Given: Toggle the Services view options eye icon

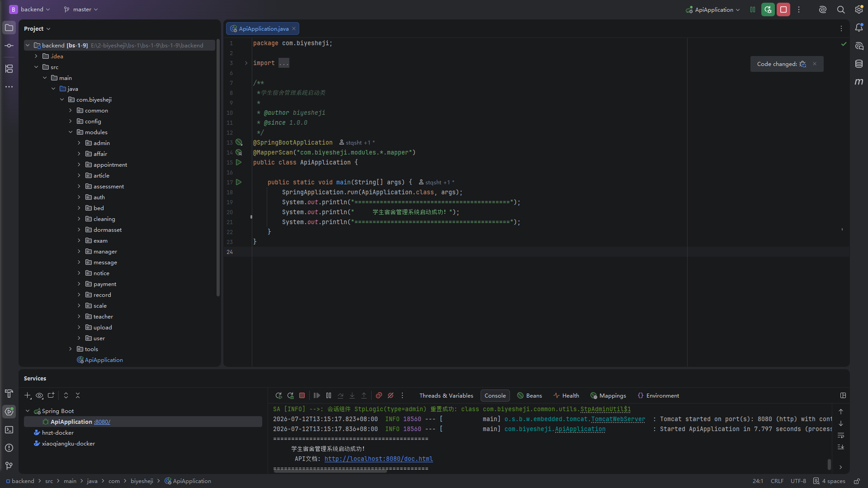Looking at the screenshot, I should [x=39, y=395].
